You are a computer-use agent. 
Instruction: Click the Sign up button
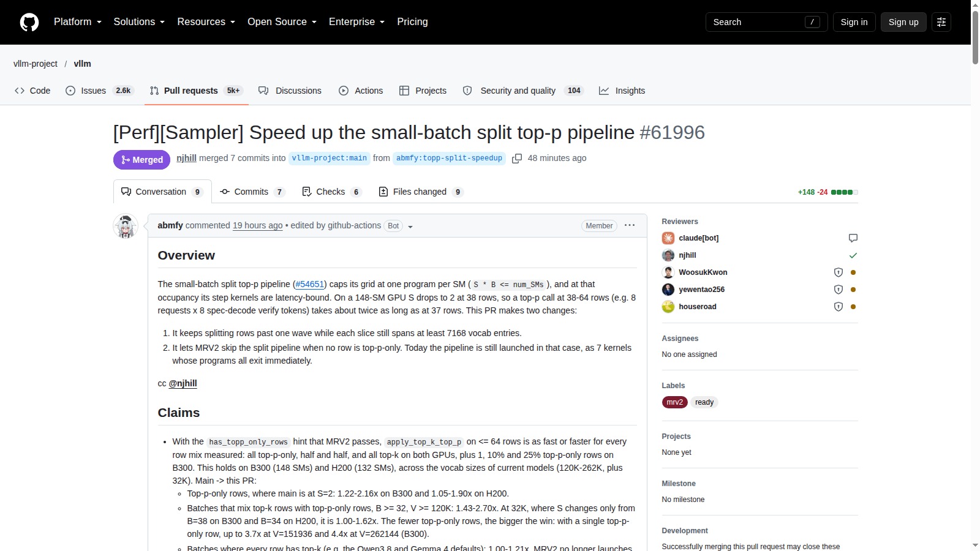[903, 22]
